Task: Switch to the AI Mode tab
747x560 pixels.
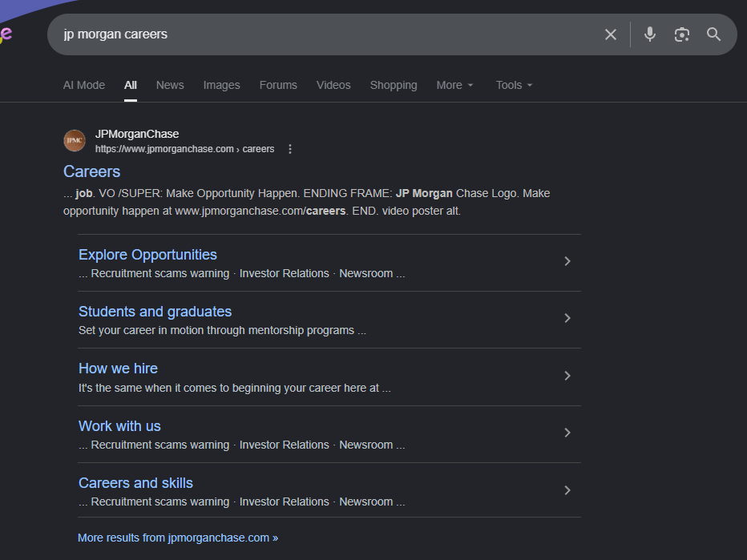Action: [84, 85]
